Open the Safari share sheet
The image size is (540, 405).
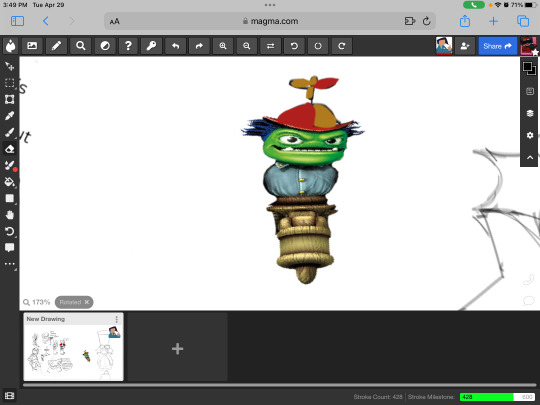[465, 21]
